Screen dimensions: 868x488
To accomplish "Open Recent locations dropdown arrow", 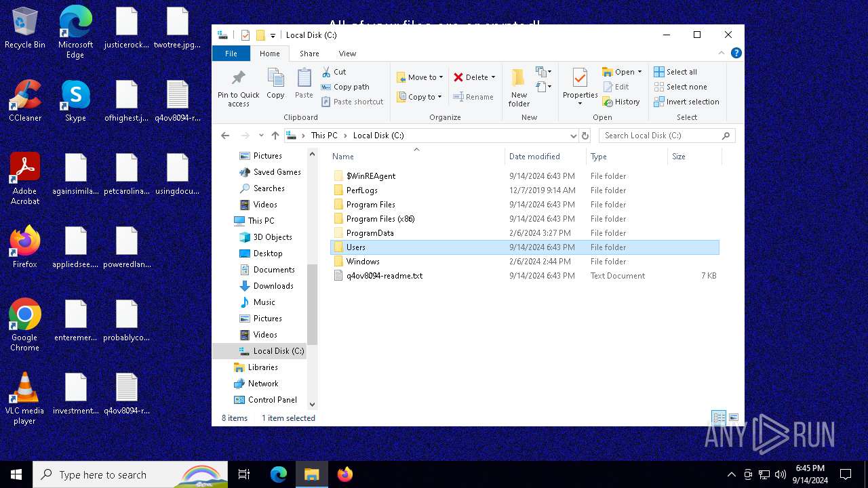I will pos(261,136).
